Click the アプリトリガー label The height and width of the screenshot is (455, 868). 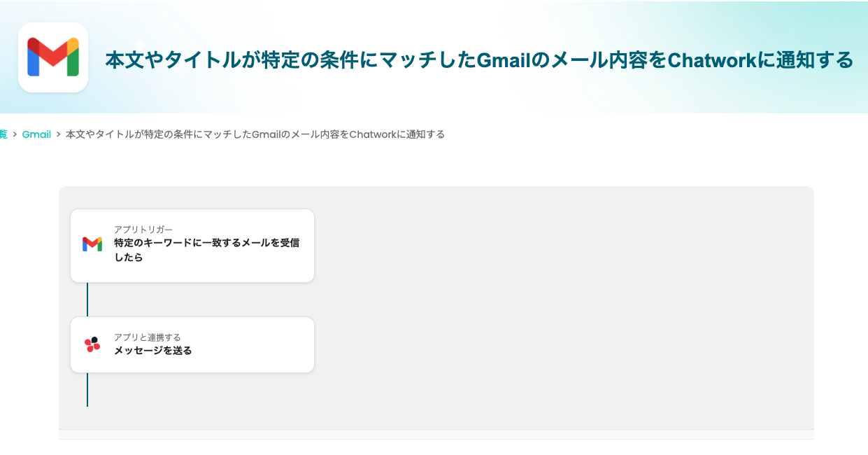(x=143, y=230)
